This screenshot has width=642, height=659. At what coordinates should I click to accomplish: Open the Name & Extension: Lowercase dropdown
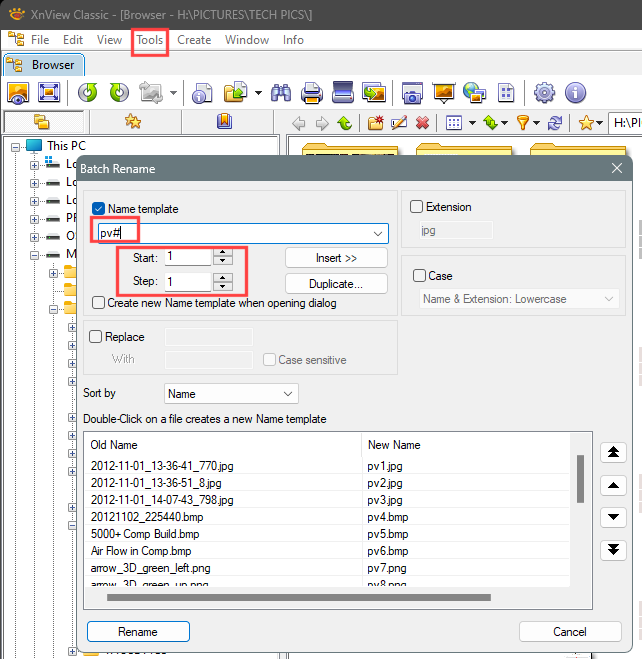519,299
